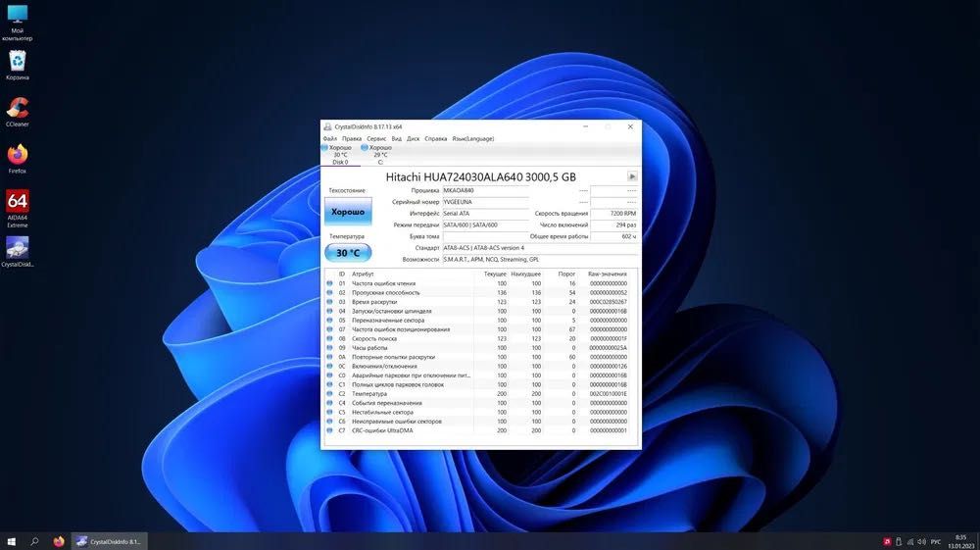Open the Справка menu
Image resolution: width=980 pixels, height=550 pixels.
tap(436, 139)
